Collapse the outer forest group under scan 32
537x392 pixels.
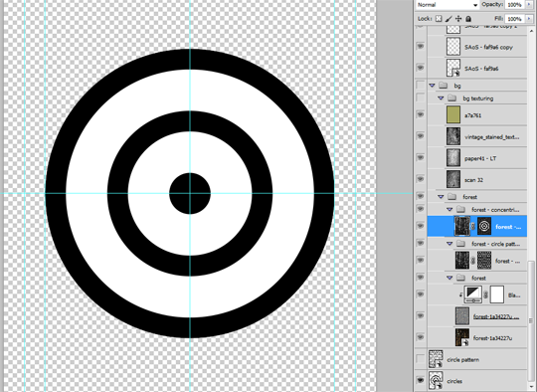(441, 197)
